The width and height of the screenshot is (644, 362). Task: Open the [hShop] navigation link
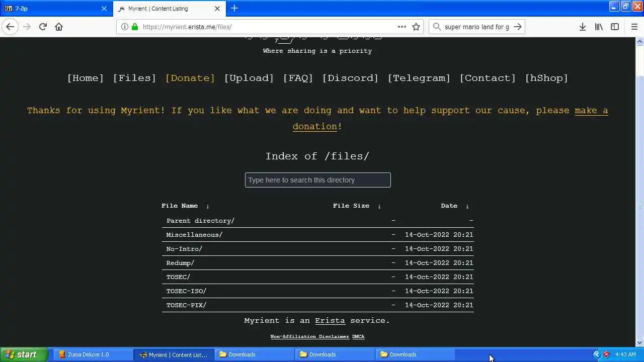[546, 78]
